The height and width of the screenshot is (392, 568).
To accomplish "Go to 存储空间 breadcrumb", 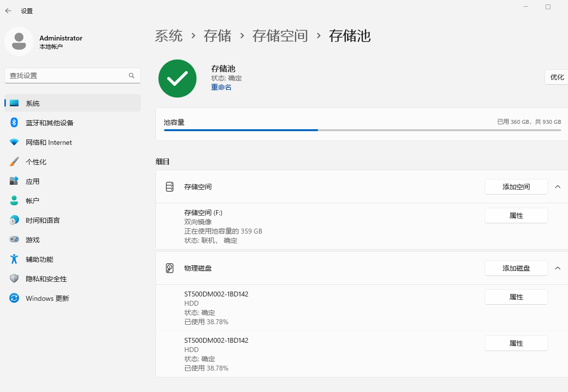I will 280,36.
